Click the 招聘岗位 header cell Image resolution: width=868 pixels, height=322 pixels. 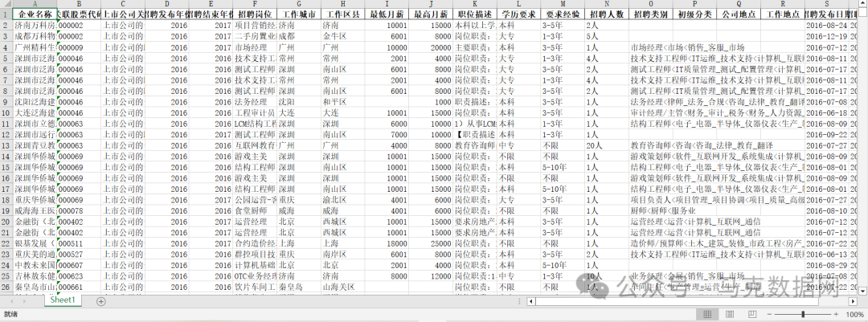tap(254, 14)
